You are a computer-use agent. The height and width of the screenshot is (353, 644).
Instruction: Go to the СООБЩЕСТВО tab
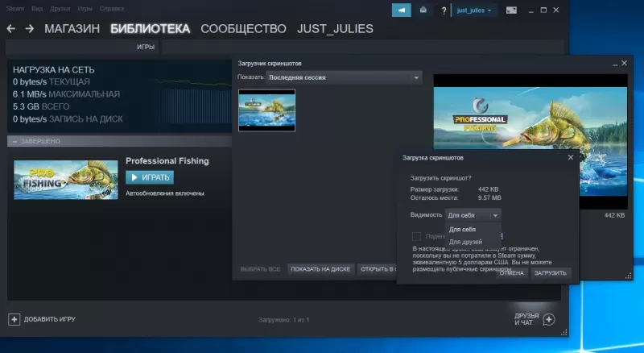[x=243, y=29]
